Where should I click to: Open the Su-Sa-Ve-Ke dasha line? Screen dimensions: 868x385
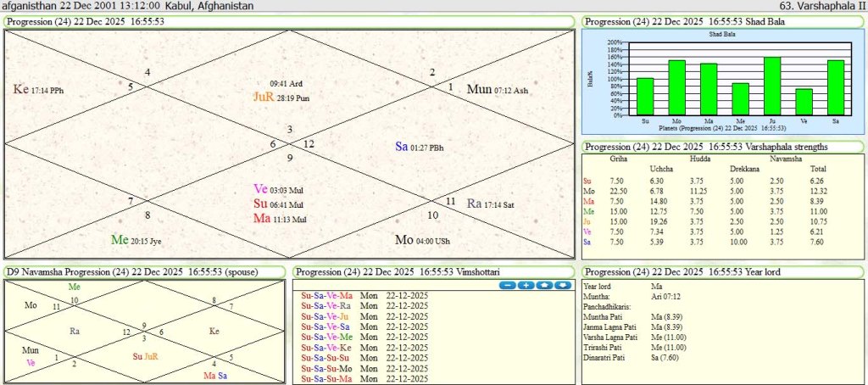point(327,348)
